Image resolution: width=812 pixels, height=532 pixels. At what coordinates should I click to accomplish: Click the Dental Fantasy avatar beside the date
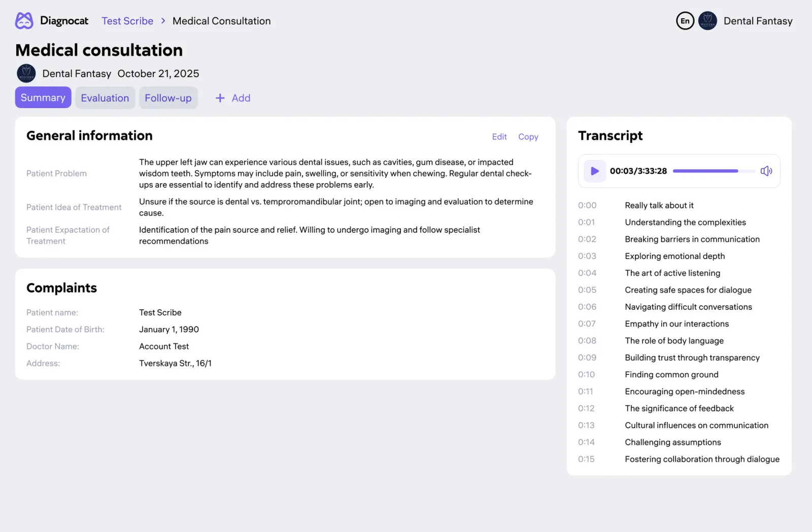26,74
